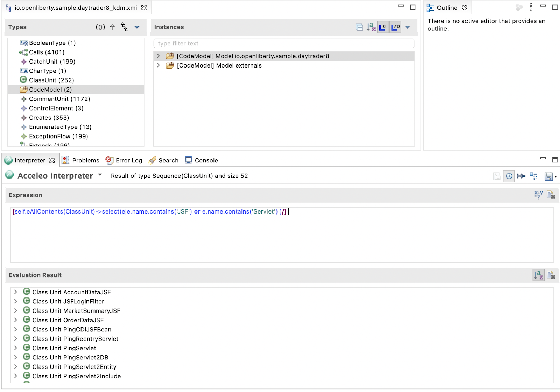
Task: Click the up arrow in Types header
Action: 112,27
